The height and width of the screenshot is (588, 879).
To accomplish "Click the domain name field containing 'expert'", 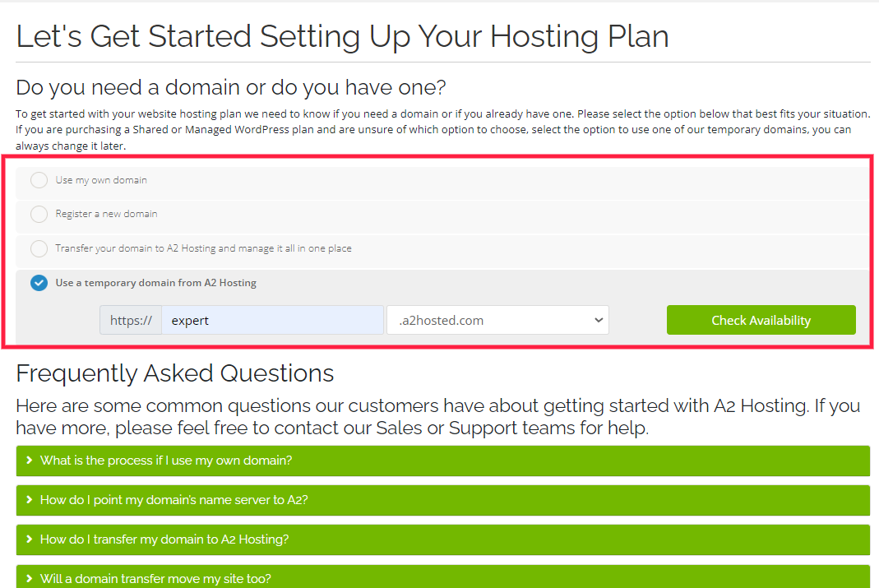I will pyautogui.click(x=272, y=320).
